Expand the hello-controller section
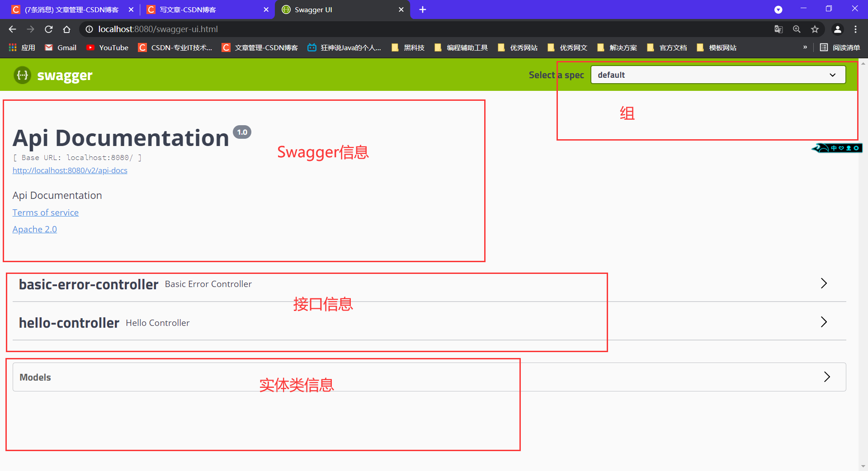 (823, 322)
